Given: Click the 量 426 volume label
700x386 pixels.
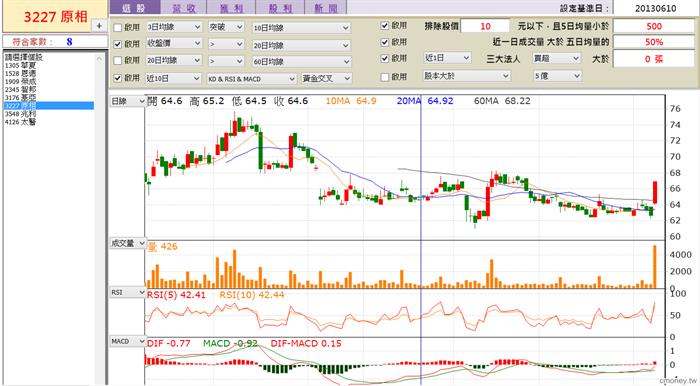Looking at the screenshot, I should coord(162,246).
